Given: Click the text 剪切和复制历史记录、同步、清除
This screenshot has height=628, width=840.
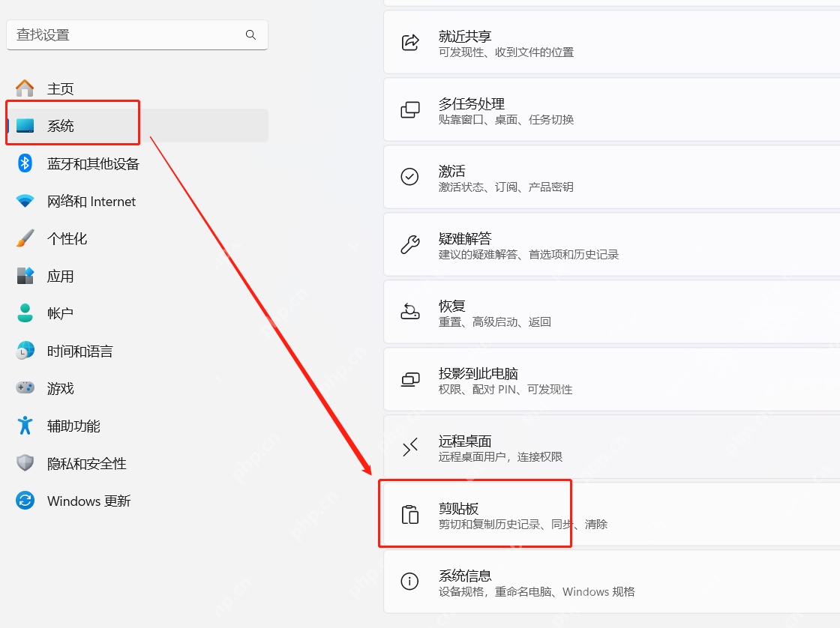Looking at the screenshot, I should coord(523,525).
